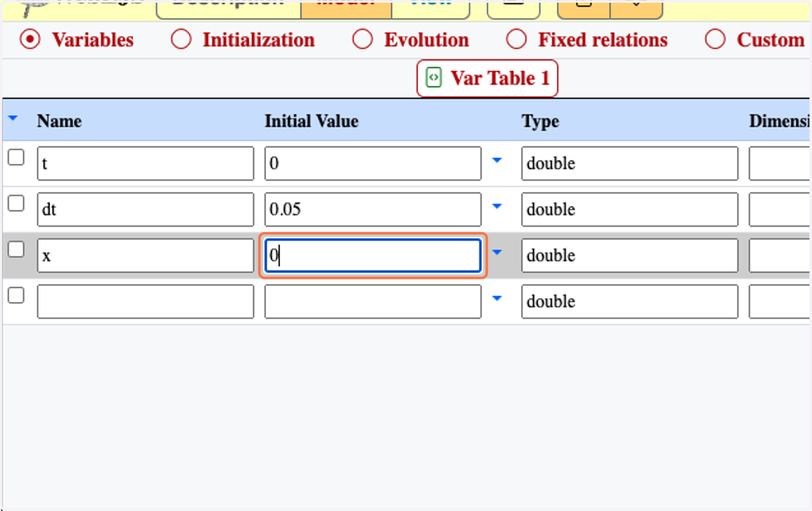
Task: Select the Fixed relations radio button
Action: (x=516, y=40)
